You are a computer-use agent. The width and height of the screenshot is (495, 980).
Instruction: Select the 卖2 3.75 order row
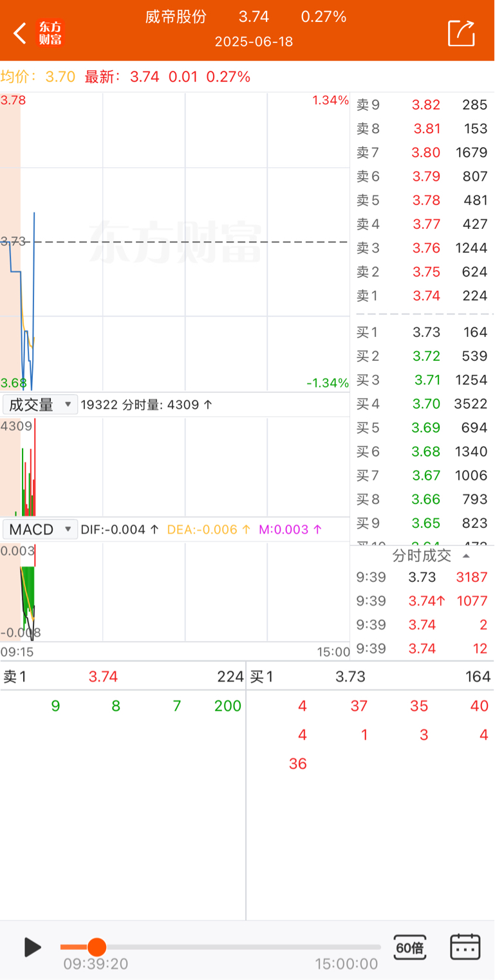(x=422, y=271)
